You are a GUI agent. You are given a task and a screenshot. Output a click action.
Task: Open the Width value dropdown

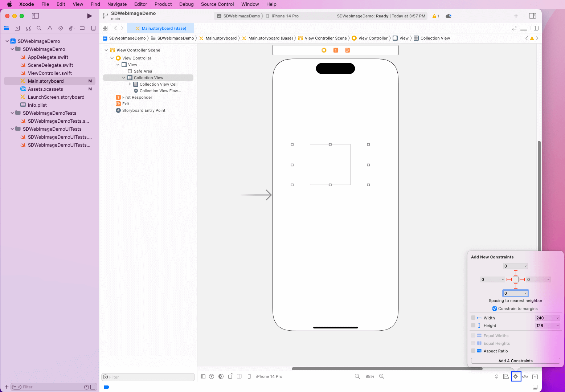(557, 318)
